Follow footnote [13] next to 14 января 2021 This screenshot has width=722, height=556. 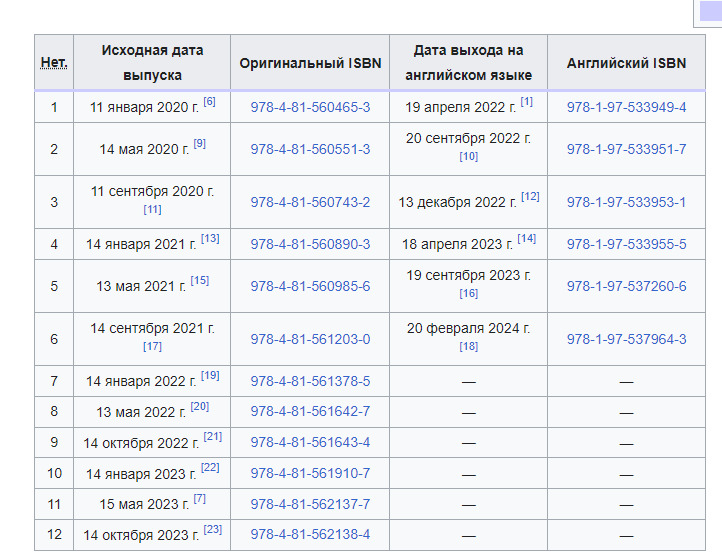point(210,239)
